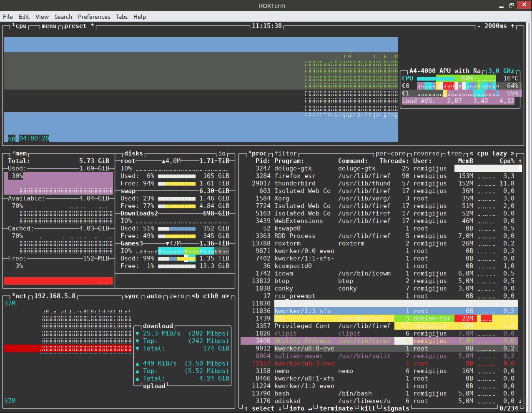Change the cpu lazy sort selector
Screen dimensions: 532x413
[492, 153]
